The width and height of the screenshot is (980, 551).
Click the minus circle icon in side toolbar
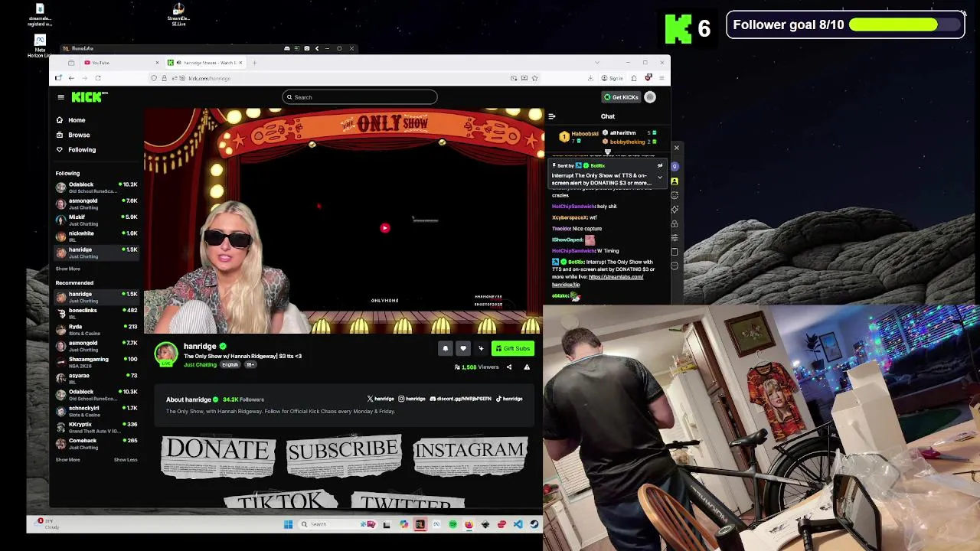coord(675,266)
